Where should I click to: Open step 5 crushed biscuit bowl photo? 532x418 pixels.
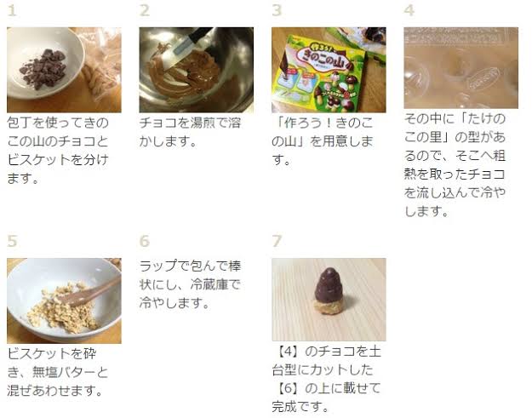click(x=64, y=301)
